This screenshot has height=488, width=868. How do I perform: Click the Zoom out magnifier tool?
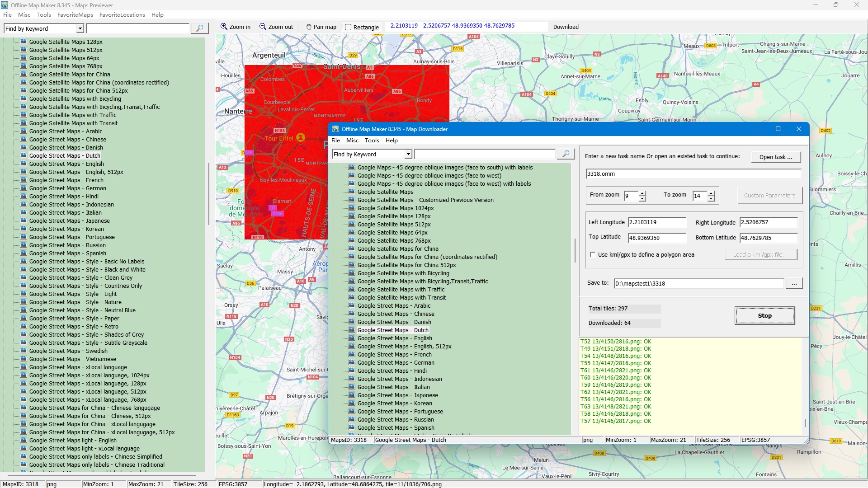276,27
